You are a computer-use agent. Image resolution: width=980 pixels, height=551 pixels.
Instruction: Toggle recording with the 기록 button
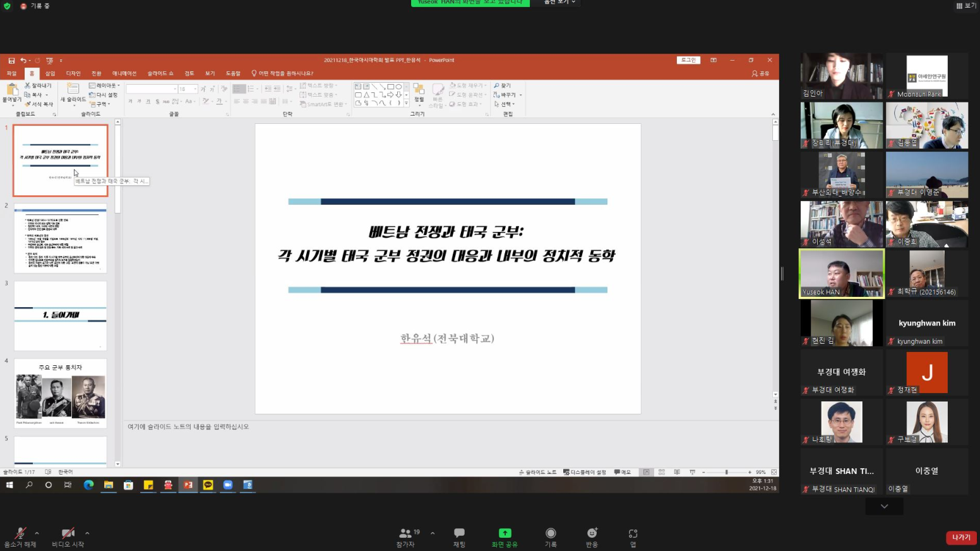(551, 534)
